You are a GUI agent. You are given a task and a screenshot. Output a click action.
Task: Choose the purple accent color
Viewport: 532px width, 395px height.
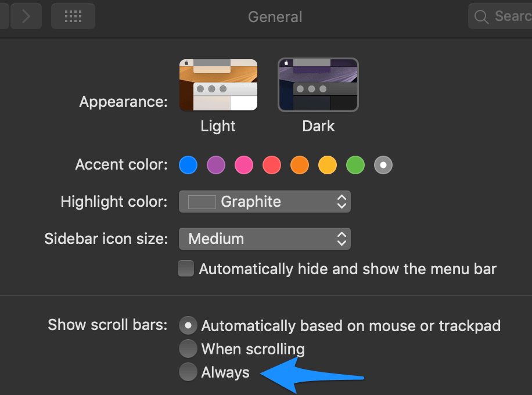tap(215, 165)
